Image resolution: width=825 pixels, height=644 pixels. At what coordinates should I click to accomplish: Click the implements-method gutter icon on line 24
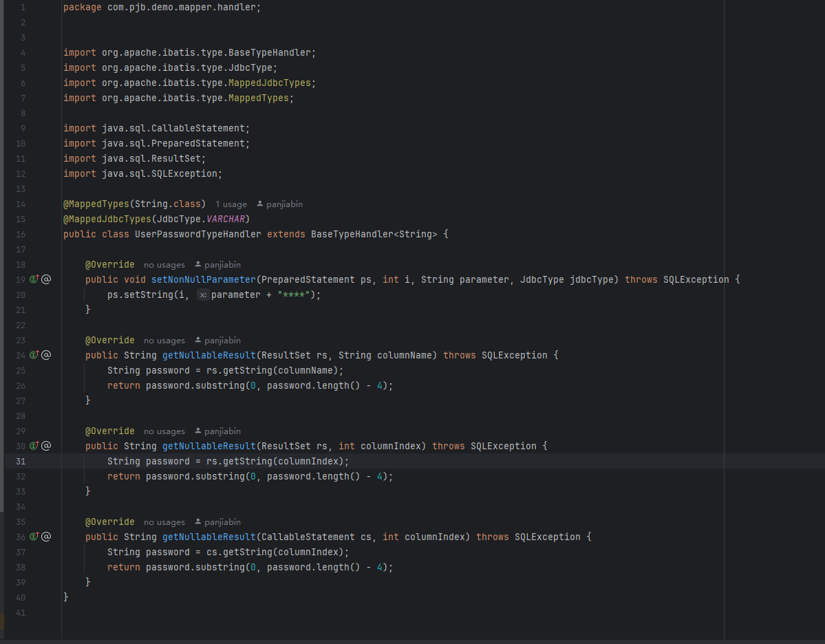click(x=34, y=355)
